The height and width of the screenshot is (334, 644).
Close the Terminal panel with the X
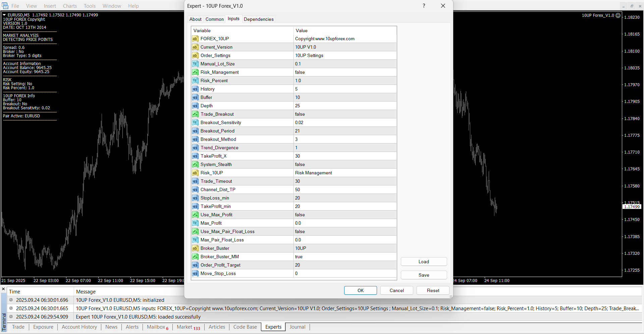pos(3,289)
